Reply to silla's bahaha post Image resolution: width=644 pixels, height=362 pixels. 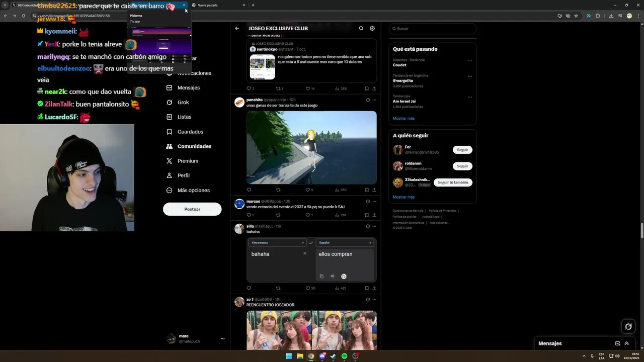click(249, 289)
